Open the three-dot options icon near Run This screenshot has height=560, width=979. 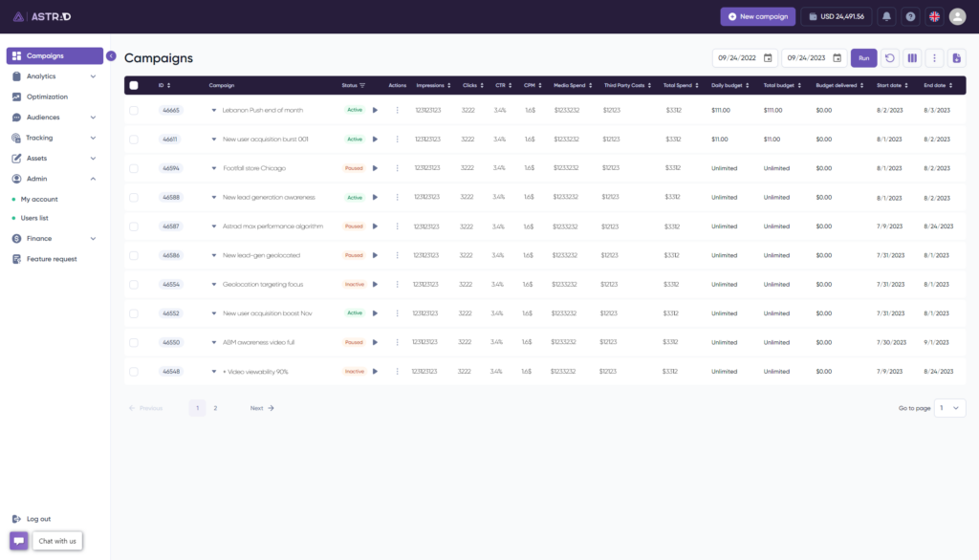934,57
